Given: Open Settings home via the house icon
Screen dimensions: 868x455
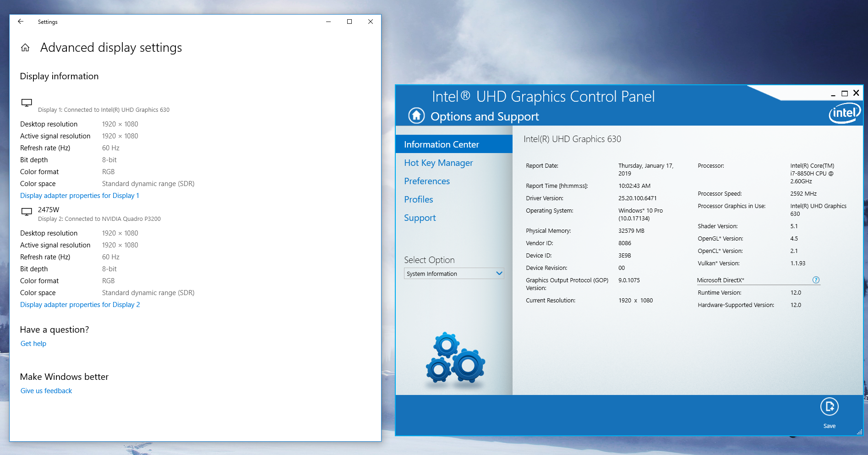Looking at the screenshot, I should pos(25,48).
